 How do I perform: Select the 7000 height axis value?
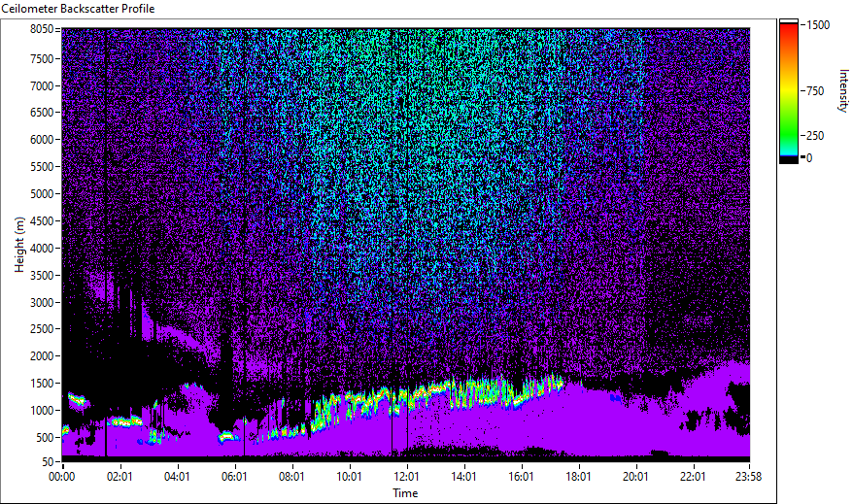click(x=42, y=85)
